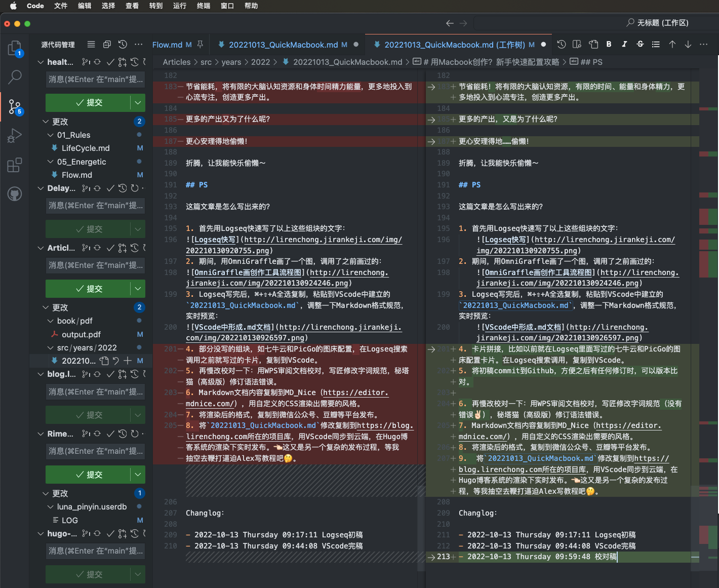Stage changes plus icon on the 202210... row
Image resolution: width=719 pixels, height=588 pixels.
tap(128, 361)
